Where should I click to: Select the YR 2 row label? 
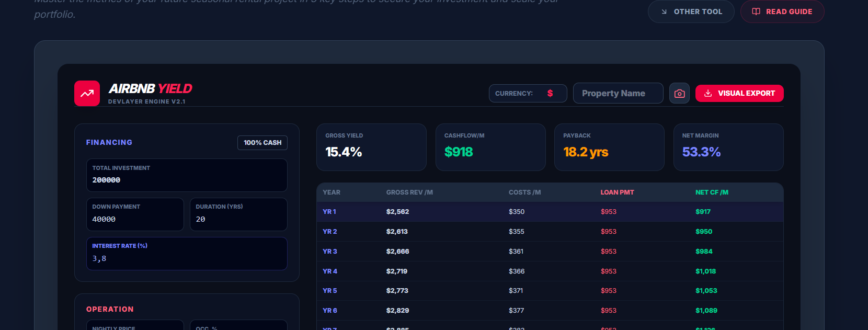[x=330, y=232]
